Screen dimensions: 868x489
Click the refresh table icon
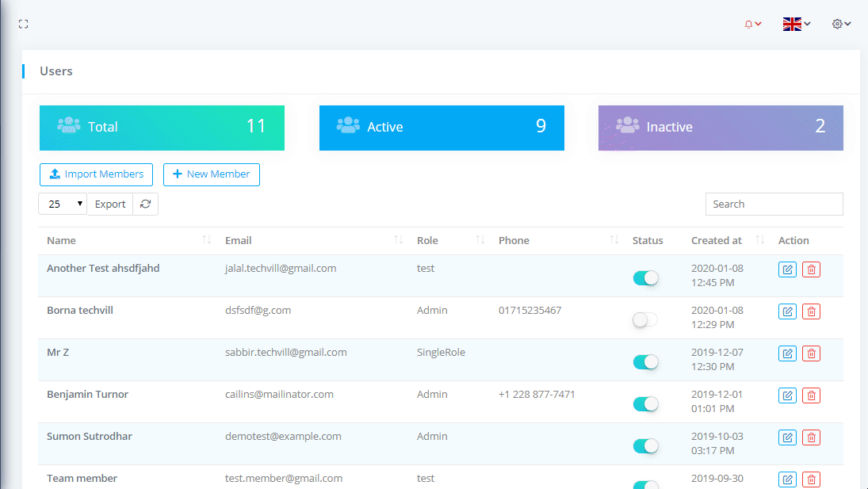coord(145,204)
